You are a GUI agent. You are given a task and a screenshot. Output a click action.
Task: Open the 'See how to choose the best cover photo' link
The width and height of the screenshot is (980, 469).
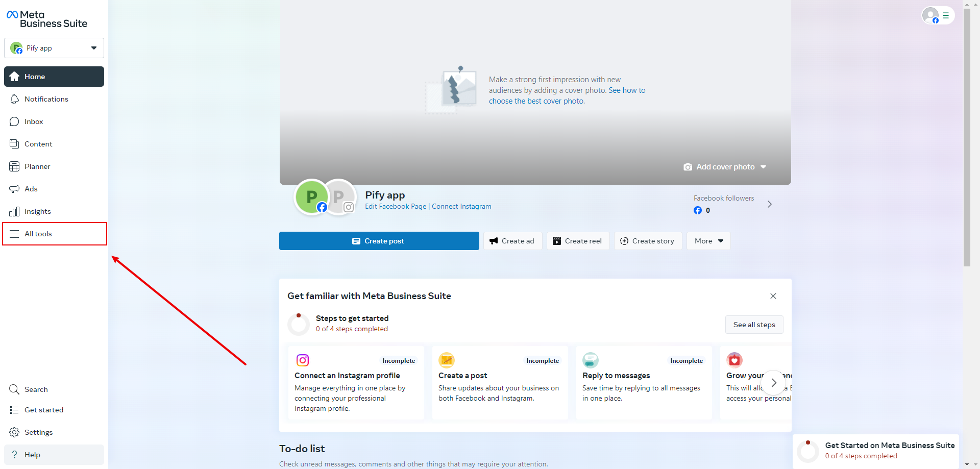point(567,95)
